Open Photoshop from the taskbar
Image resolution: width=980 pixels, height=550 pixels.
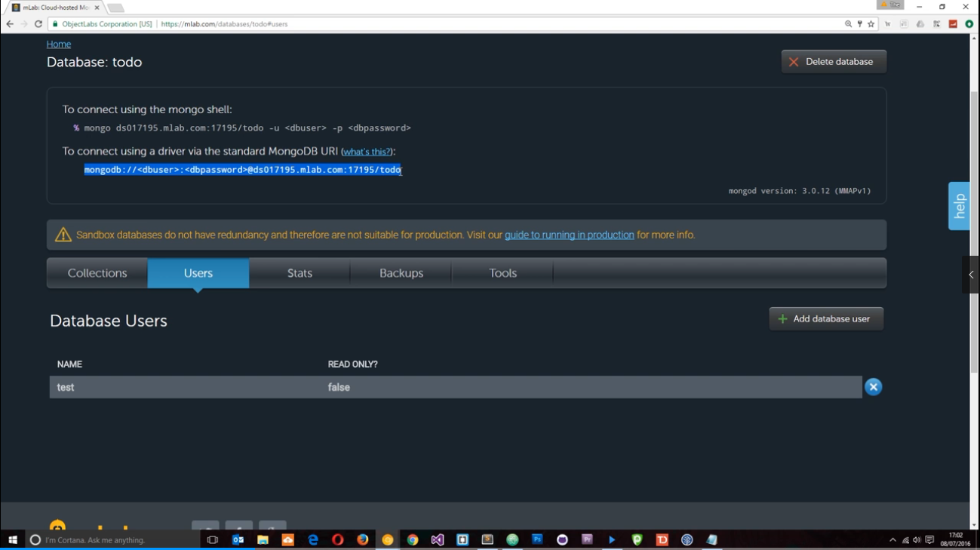[537, 539]
